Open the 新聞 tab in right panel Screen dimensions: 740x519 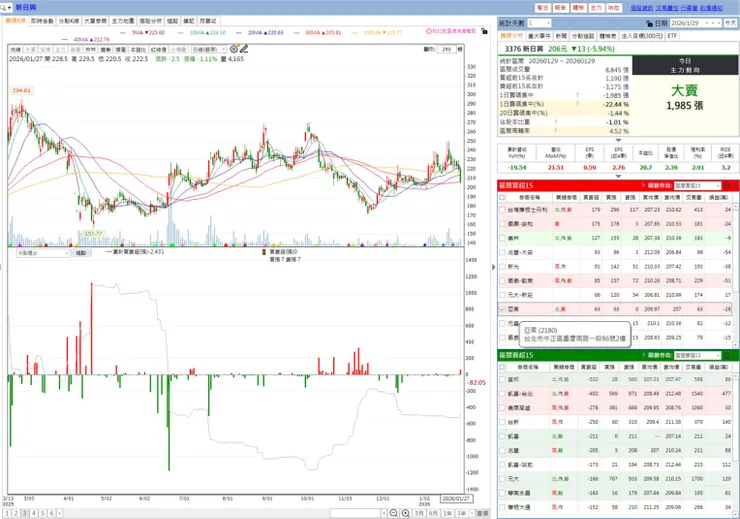(561, 36)
